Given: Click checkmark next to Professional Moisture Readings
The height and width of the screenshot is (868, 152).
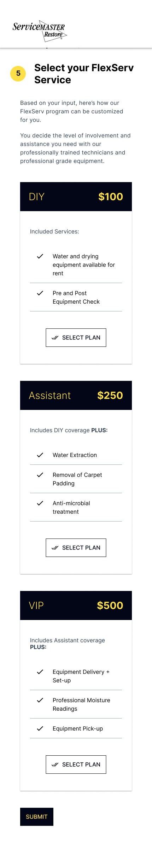Looking at the screenshot, I should coord(40,700).
